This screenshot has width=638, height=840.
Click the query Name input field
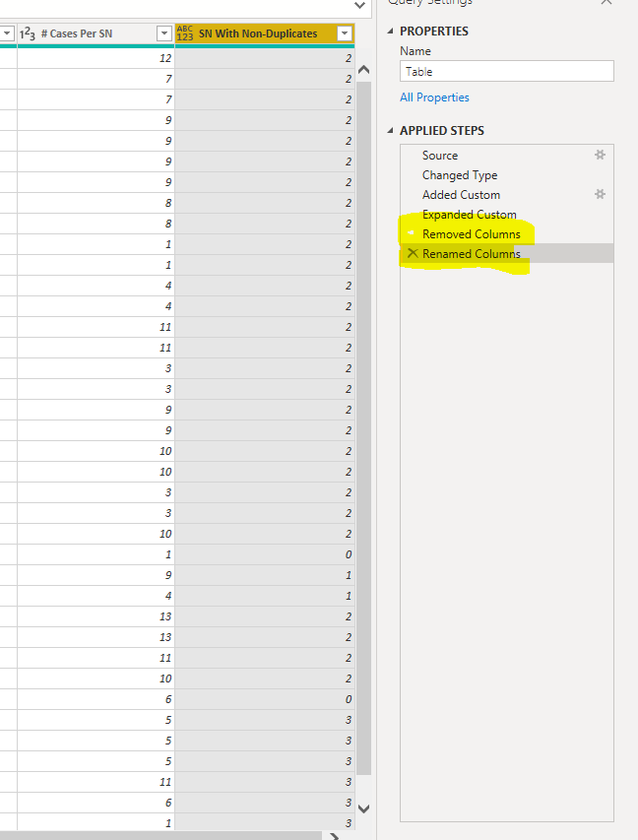click(506, 71)
